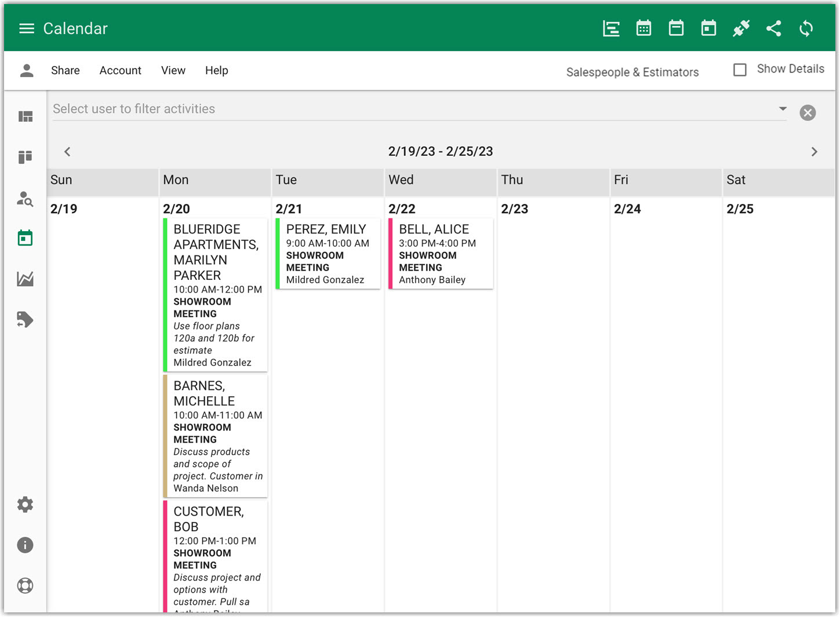
Task: Clear the user filter with X button
Action: tap(808, 112)
